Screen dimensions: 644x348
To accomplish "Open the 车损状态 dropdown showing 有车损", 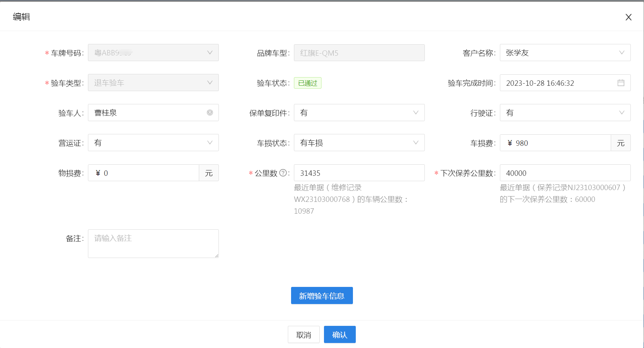I will 416,143.
